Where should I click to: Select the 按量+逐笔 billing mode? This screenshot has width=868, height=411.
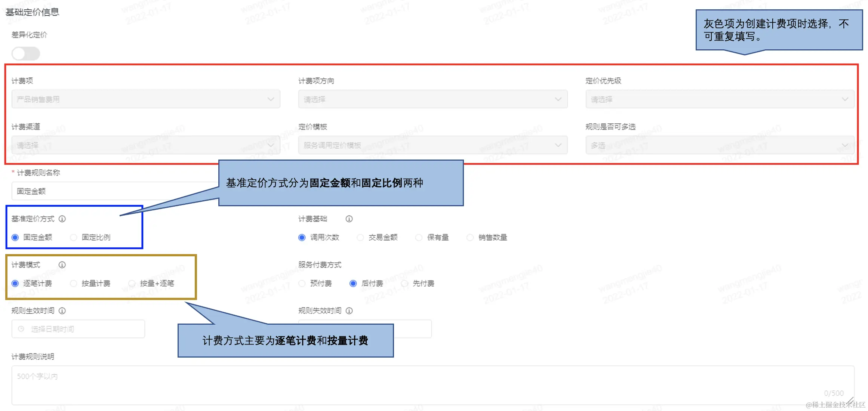coord(132,283)
